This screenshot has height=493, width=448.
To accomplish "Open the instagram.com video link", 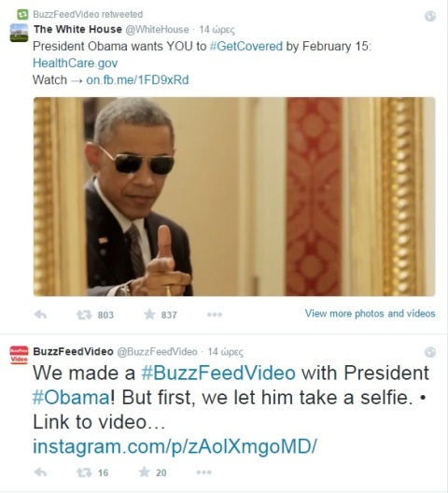I will pos(175,446).
